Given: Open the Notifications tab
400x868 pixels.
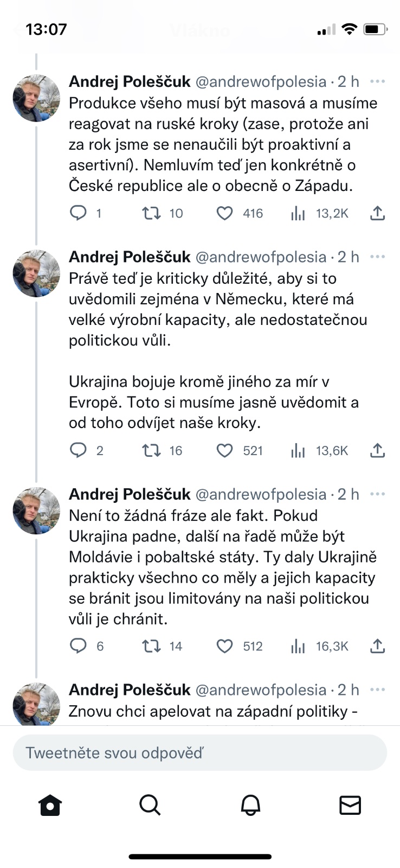Looking at the screenshot, I should click(x=250, y=805).
